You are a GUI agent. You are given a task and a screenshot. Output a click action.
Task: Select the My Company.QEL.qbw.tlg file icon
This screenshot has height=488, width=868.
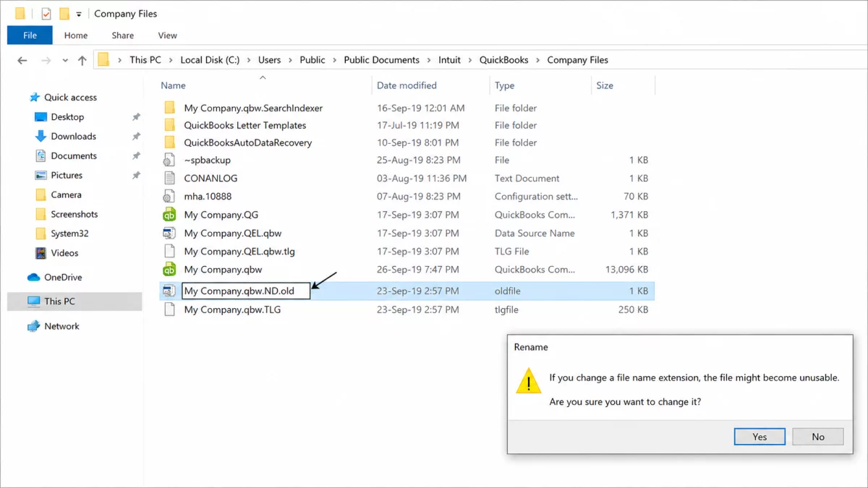[x=169, y=252]
